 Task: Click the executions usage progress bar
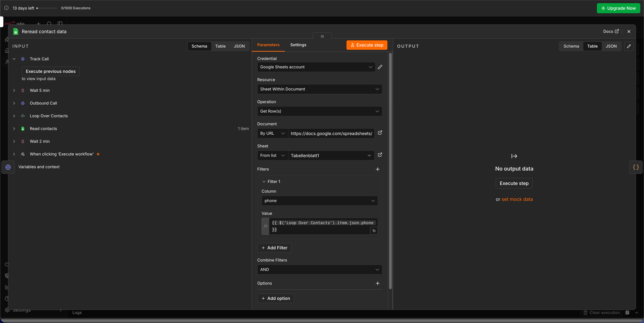47,8
